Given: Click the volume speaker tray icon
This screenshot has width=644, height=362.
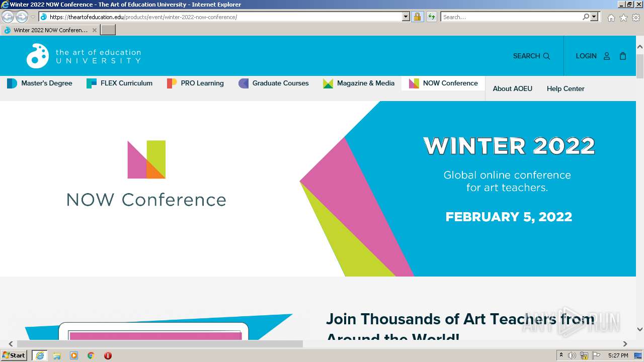Looking at the screenshot, I should point(572,355).
